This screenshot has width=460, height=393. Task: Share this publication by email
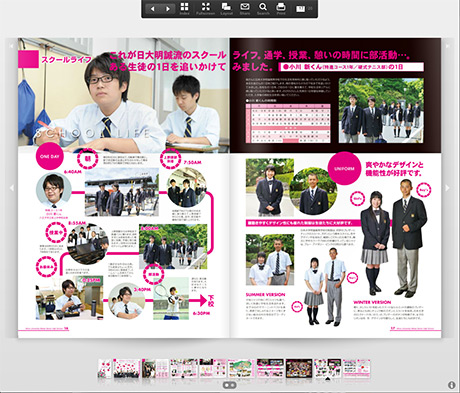tap(245, 9)
